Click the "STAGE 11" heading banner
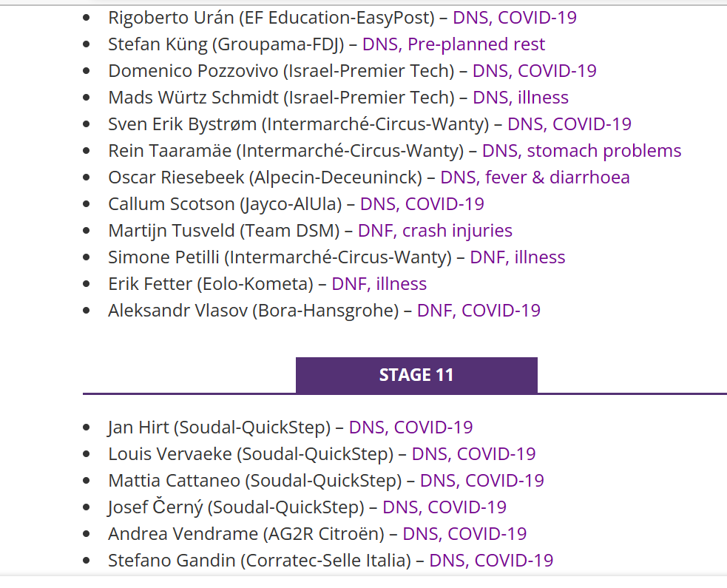The width and height of the screenshot is (727, 588). (416, 375)
